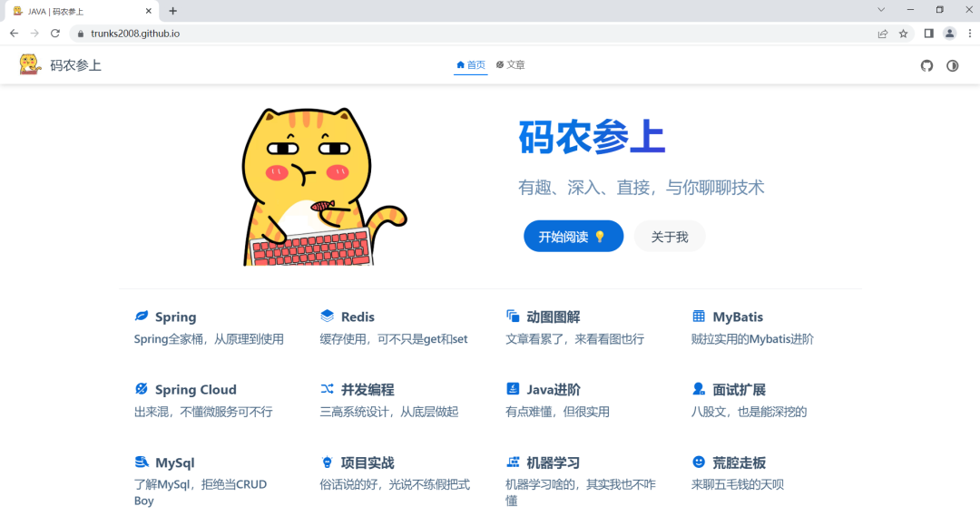980x516 pixels.
Task: Click the 荒腔走板 smiley icon
Action: click(x=698, y=462)
